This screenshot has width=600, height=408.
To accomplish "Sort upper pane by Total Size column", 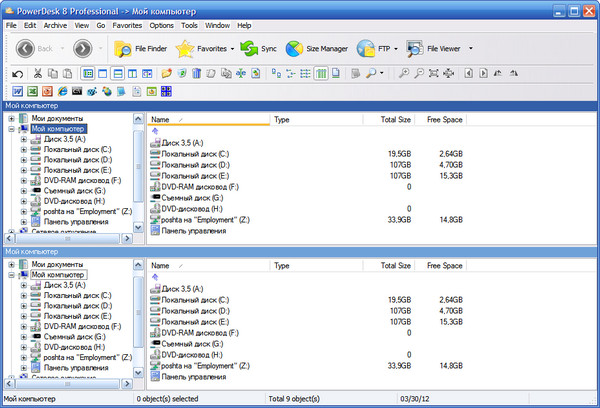I will coord(395,119).
